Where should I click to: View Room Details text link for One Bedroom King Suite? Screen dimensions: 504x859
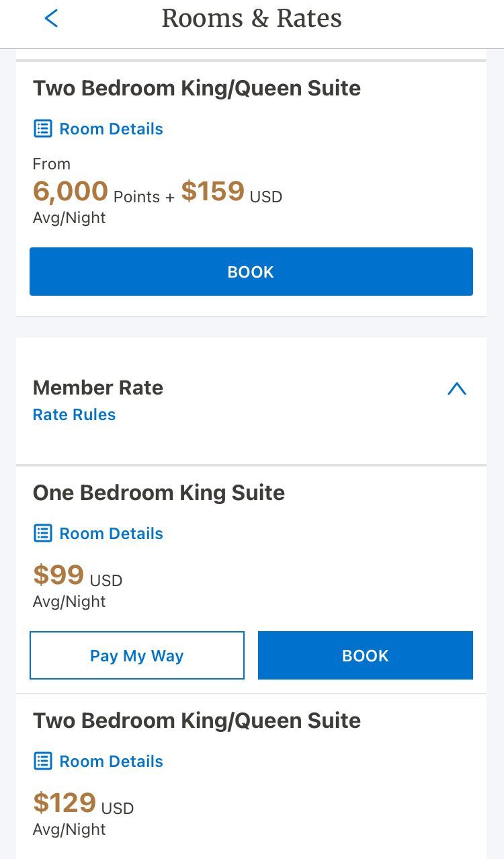(111, 534)
